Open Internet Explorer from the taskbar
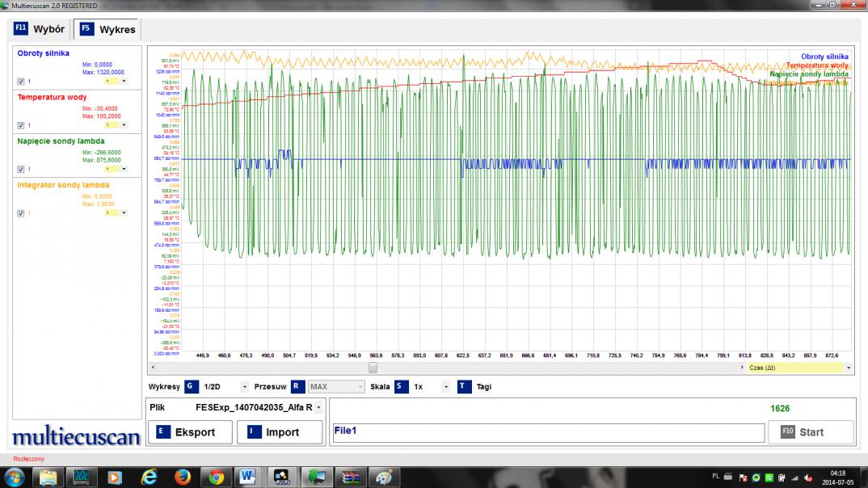Image resolution: width=868 pixels, height=488 pixels. click(149, 476)
